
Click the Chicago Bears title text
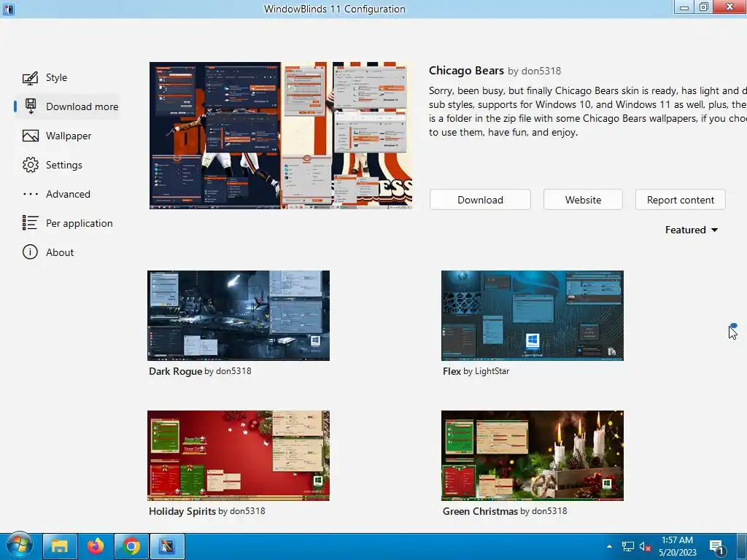(x=466, y=71)
